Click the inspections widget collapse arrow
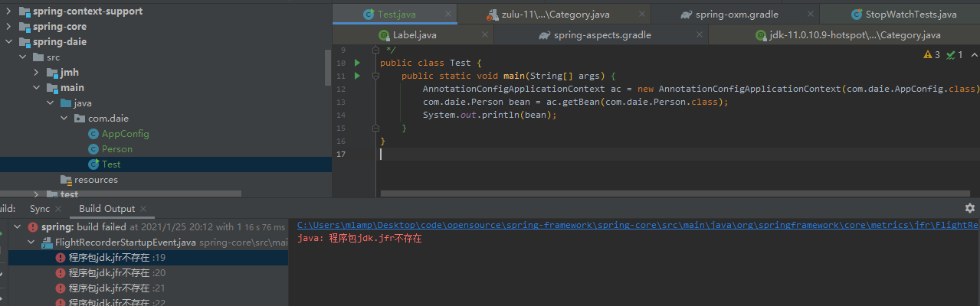This screenshot has height=306, width=980. click(x=974, y=55)
